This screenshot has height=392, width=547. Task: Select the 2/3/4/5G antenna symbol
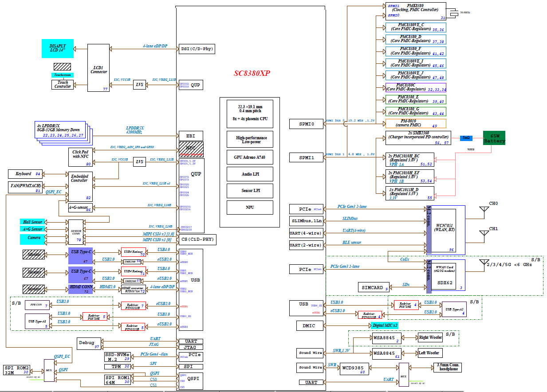(x=482, y=264)
